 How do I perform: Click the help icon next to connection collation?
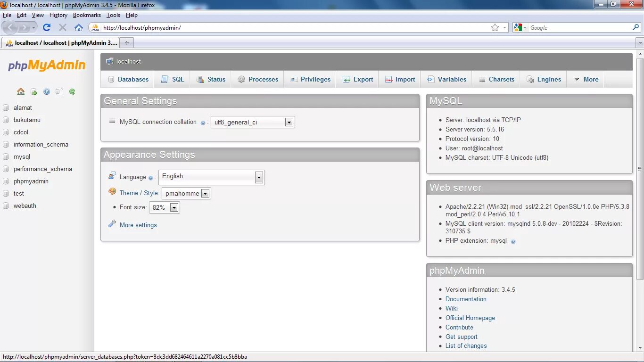tap(203, 123)
